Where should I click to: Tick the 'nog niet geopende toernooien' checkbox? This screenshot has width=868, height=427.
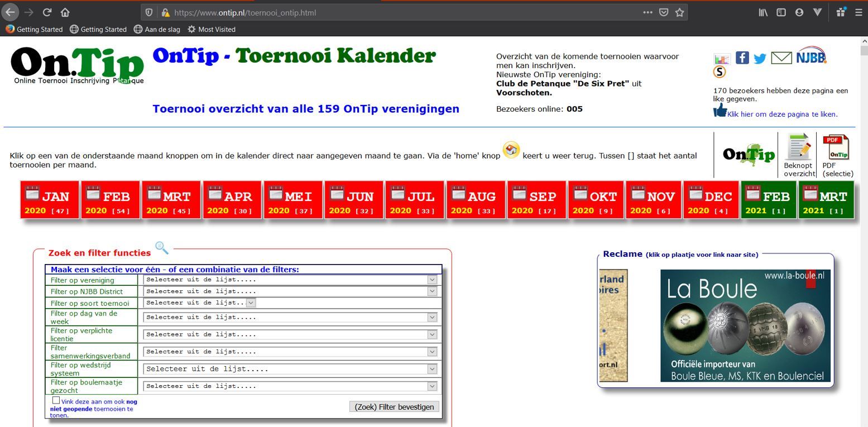pyautogui.click(x=56, y=400)
